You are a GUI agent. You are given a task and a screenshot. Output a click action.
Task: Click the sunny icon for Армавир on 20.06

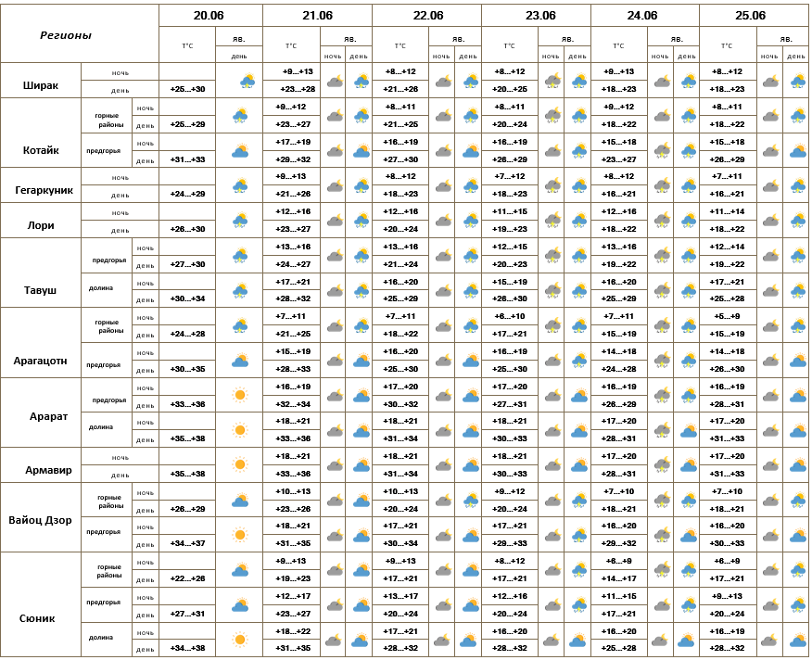[x=240, y=464]
